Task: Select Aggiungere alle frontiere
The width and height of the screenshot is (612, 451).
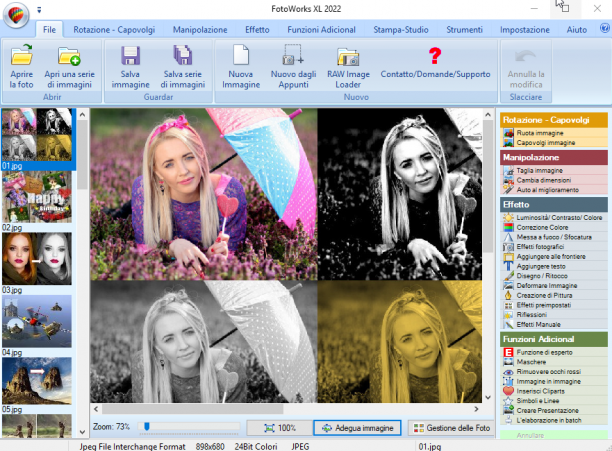Action: (554, 257)
